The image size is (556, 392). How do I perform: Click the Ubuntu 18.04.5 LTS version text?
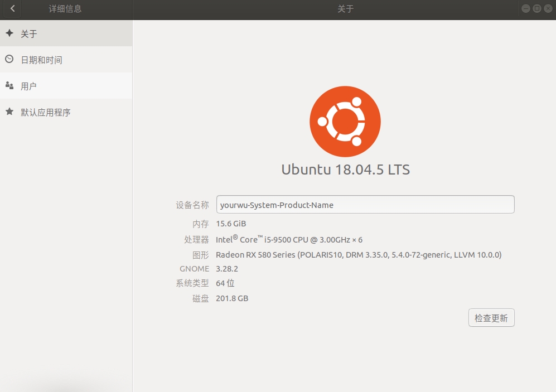345,169
